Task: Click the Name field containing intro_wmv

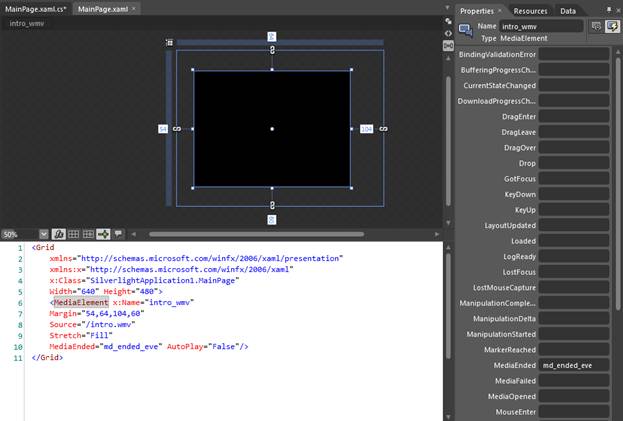Action: pyautogui.click(x=543, y=26)
